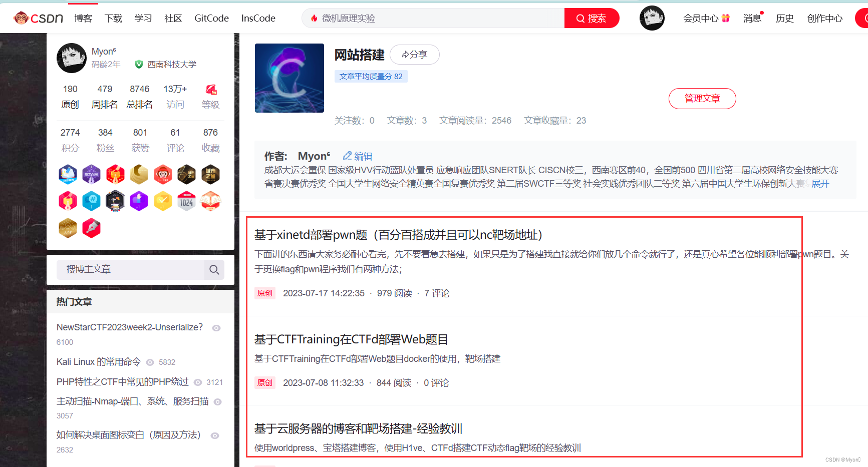Click the 文章平均质量分 82 tag
Viewport: 868px width, 467px height.
pos(371,76)
